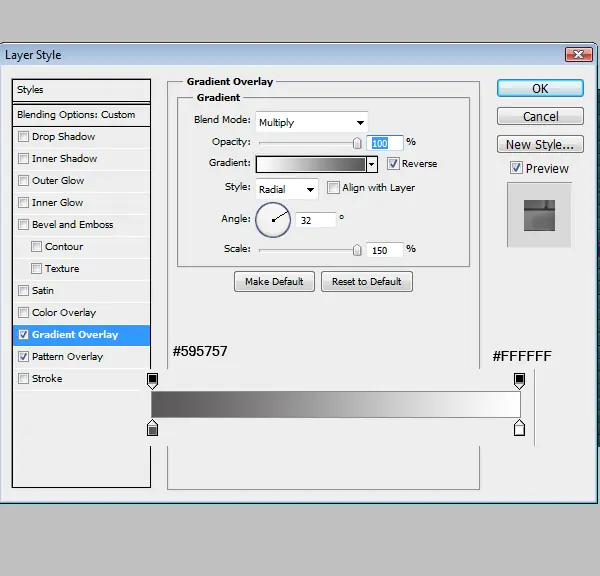Click Reset to Default button
Viewport: 600px width, 576px height.
[367, 282]
